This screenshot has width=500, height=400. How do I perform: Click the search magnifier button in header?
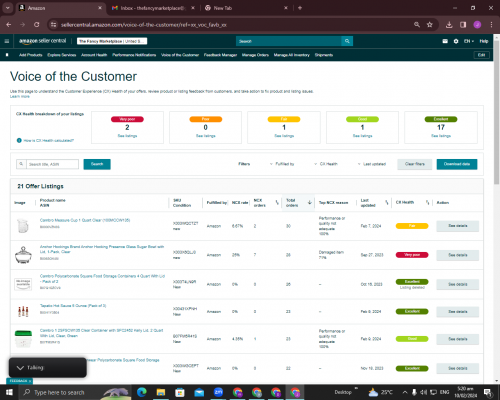tap(347, 41)
